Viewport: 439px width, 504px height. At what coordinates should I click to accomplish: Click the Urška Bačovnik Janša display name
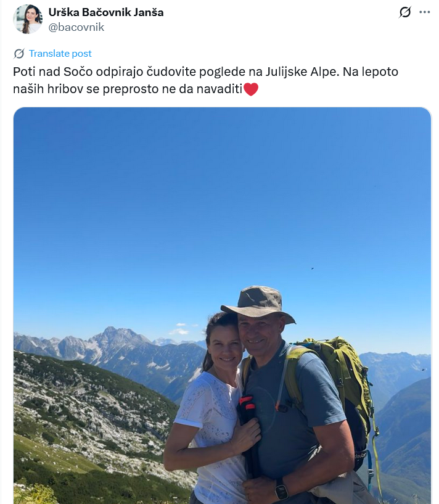pos(106,12)
